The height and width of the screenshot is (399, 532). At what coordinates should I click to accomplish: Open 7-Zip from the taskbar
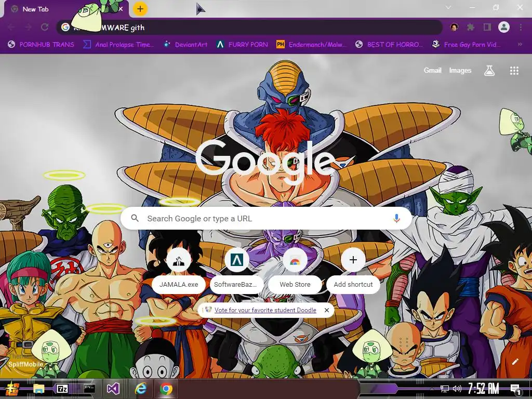pos(62,389)
